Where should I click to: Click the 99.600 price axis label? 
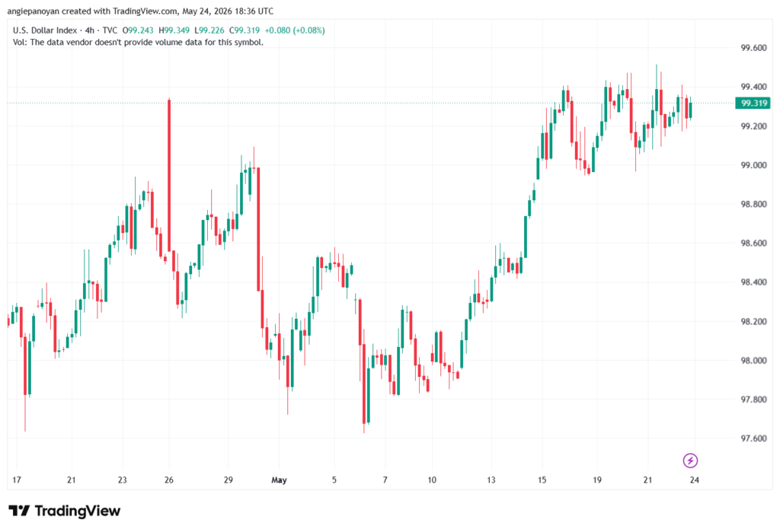(x=753, y=48)
